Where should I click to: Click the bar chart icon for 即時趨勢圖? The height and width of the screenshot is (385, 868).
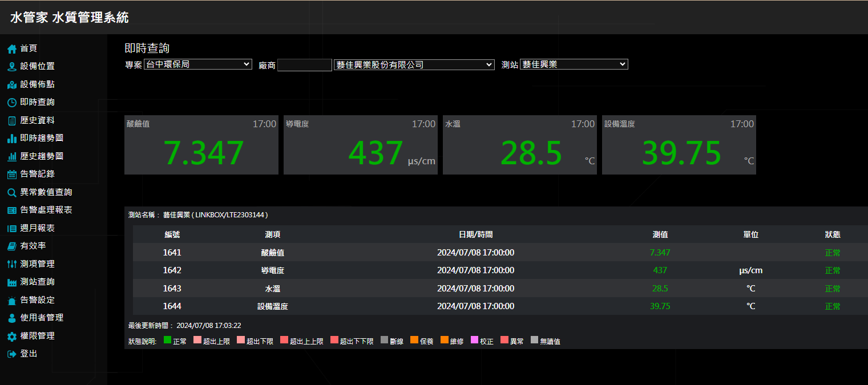click(12, 139)
